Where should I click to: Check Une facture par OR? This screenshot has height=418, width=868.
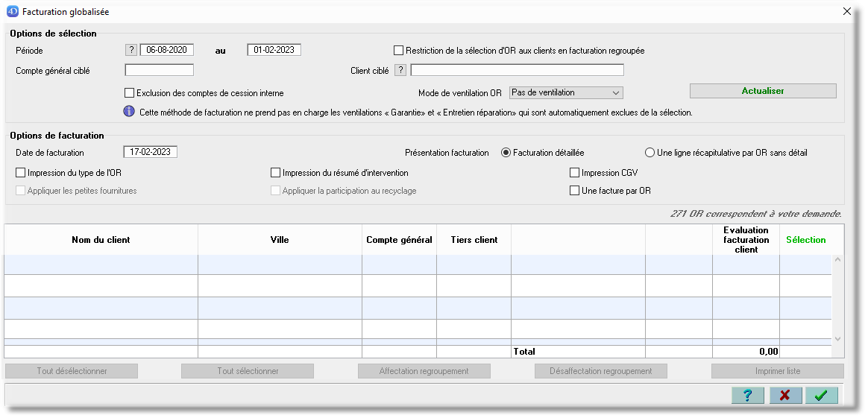pos(575,190)
